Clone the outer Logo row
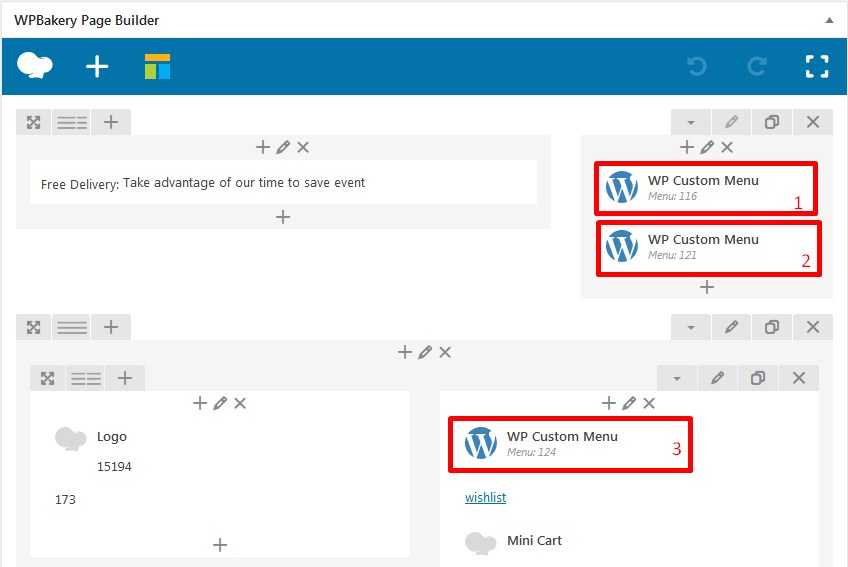The height and width of the screenshot is (567, 848). coord(772,327)
